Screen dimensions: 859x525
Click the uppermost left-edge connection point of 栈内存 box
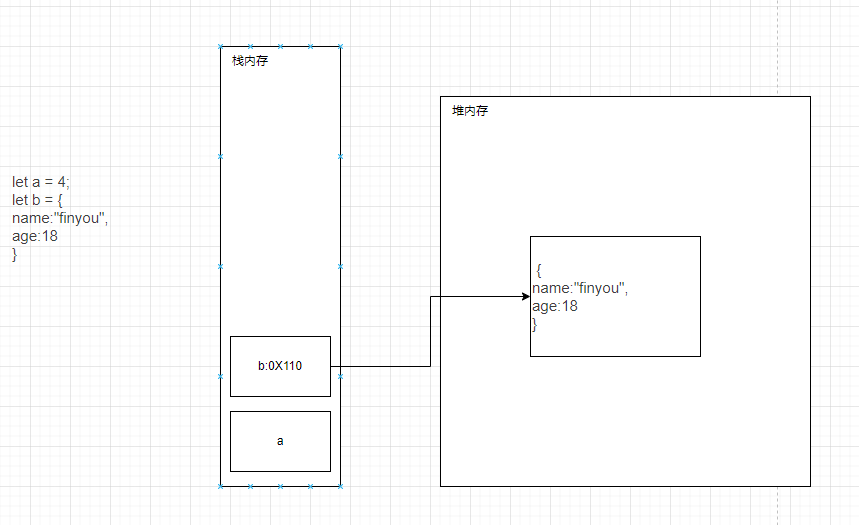pos(220,156)
